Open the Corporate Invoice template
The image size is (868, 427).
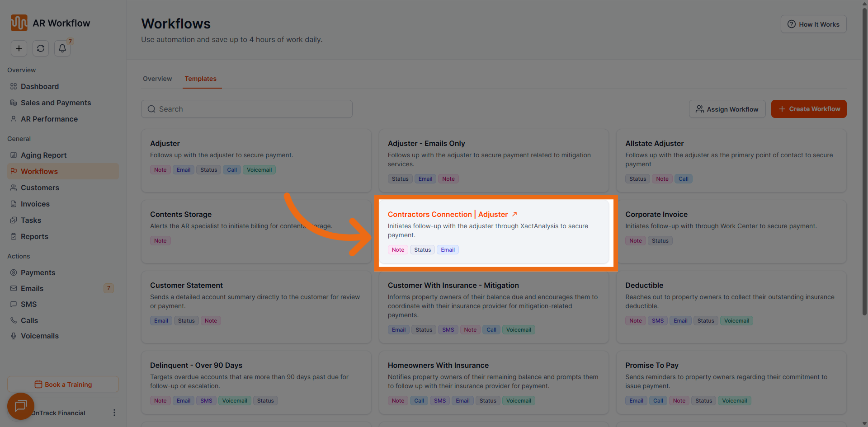pos(731,232)
